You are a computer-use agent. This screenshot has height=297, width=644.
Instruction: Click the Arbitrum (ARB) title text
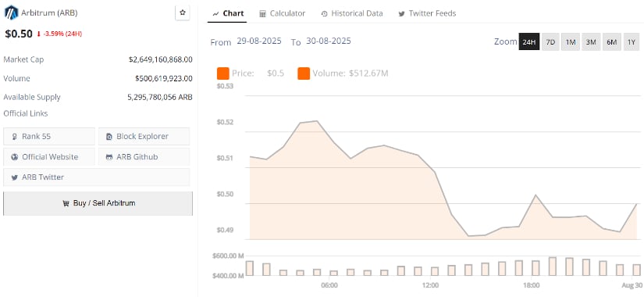click(x=49, y=13)
